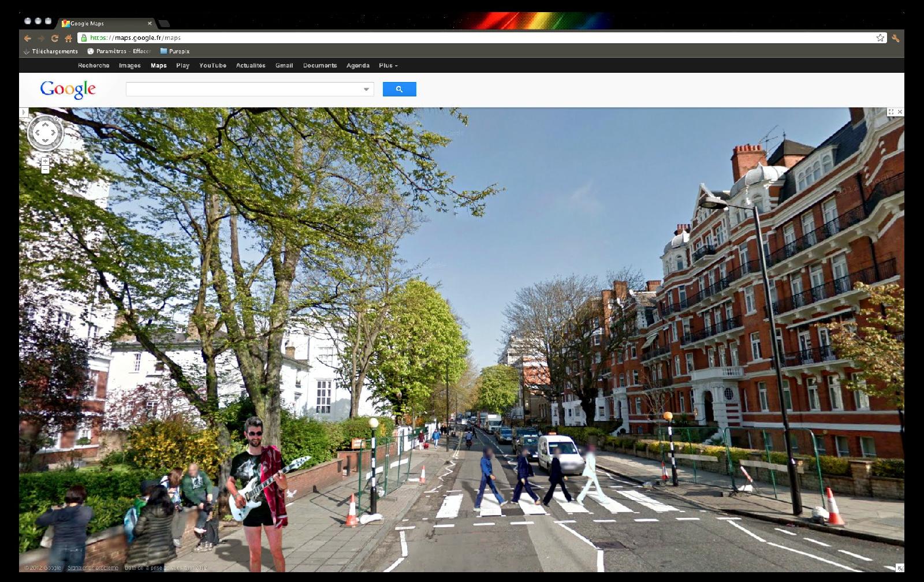Image resolution: width=924 pixels, height=582 pixels.
Task: Click the Street View compass control
Action: [x=45, y=133]
